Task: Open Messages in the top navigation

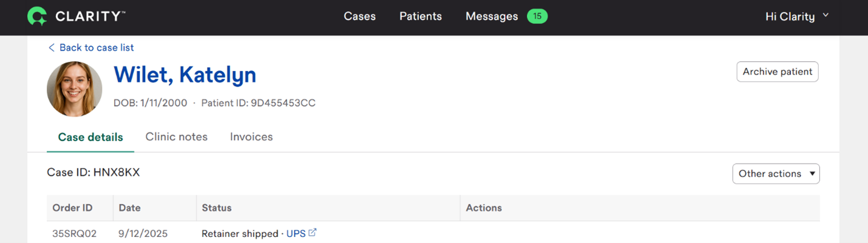Action: point(492,16)
